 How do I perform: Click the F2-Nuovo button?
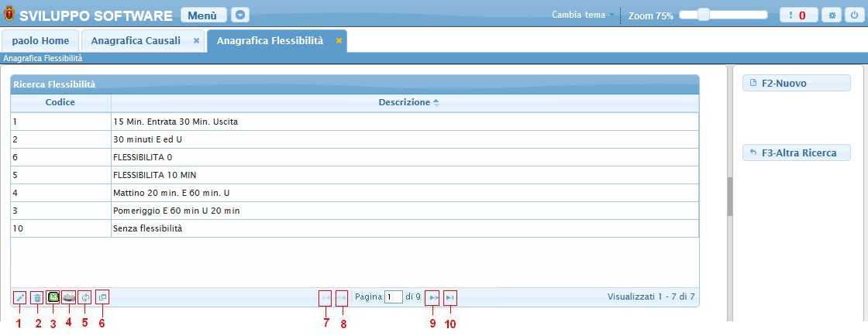tap(796, 83)
